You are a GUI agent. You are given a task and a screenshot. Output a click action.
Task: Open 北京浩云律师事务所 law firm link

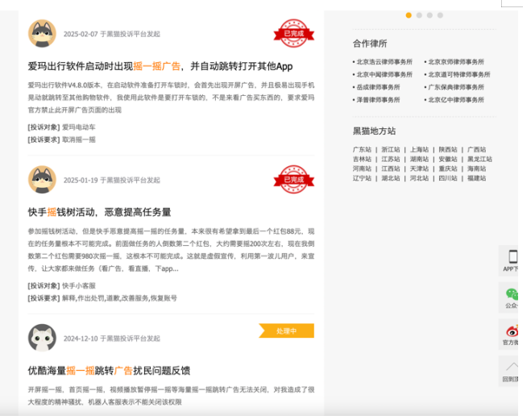384,61
